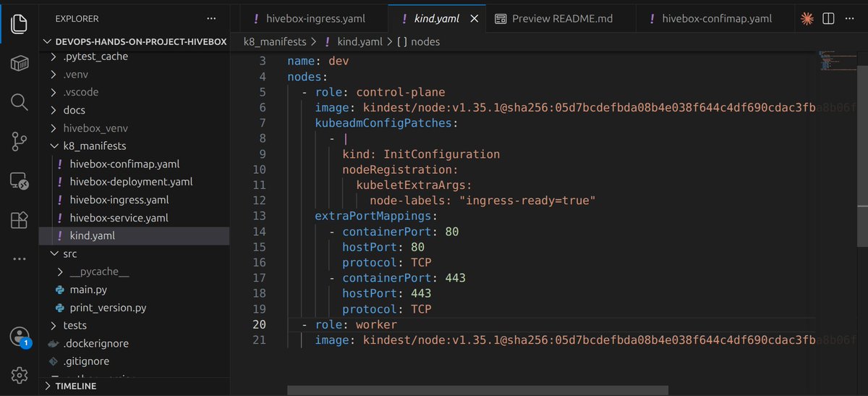Open editor More Actions ellipsis at top right
This screenshot has height=396, width=868.
[849, 18]
